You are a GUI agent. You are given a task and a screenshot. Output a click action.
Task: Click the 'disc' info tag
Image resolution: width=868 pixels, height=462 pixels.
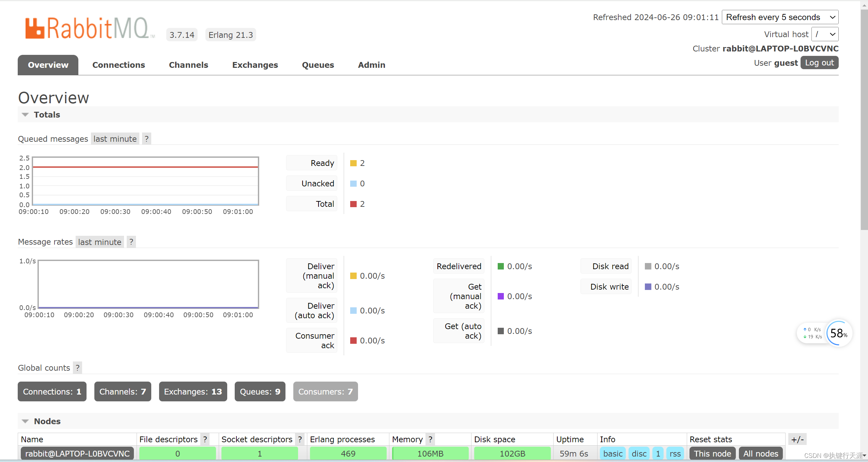639,454
